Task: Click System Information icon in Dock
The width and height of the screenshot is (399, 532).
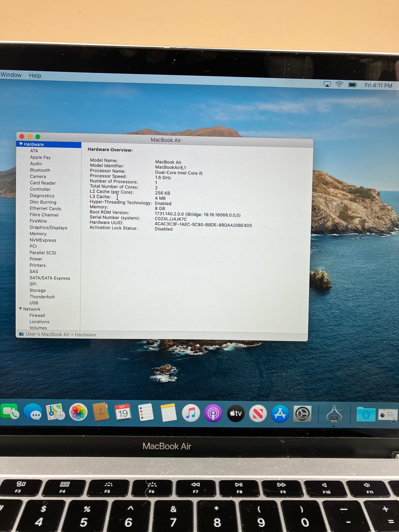Action: 334,414
